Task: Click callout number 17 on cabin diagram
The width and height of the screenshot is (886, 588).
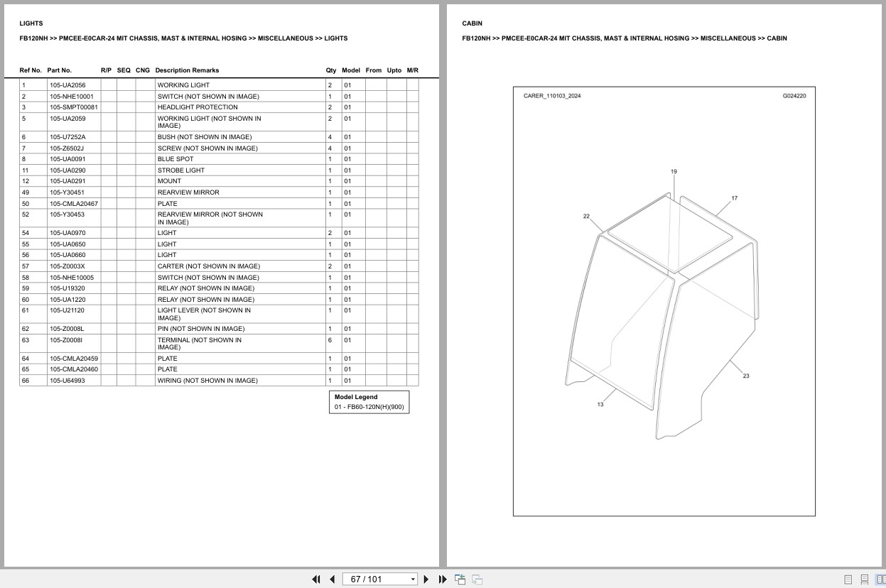Action: pos(734,198)
